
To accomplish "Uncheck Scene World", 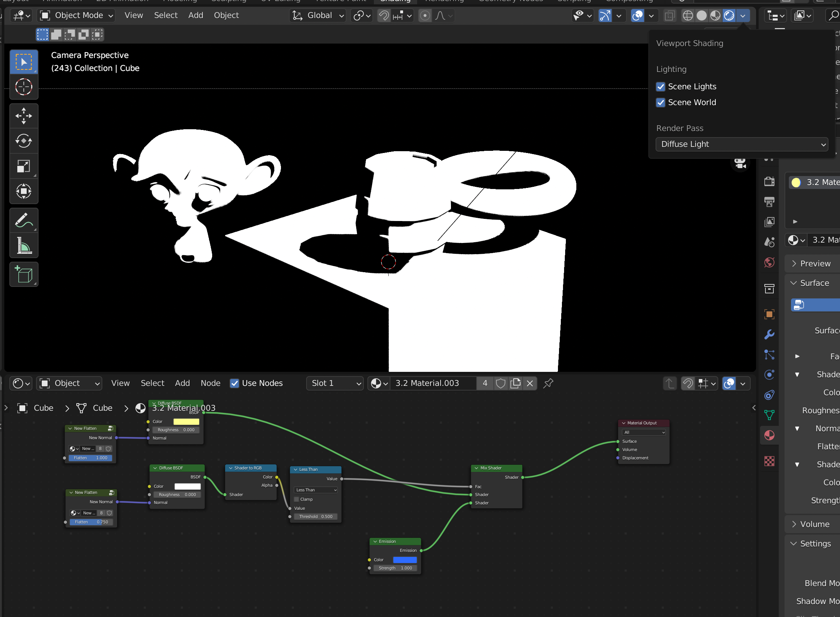I will (661, 102).
